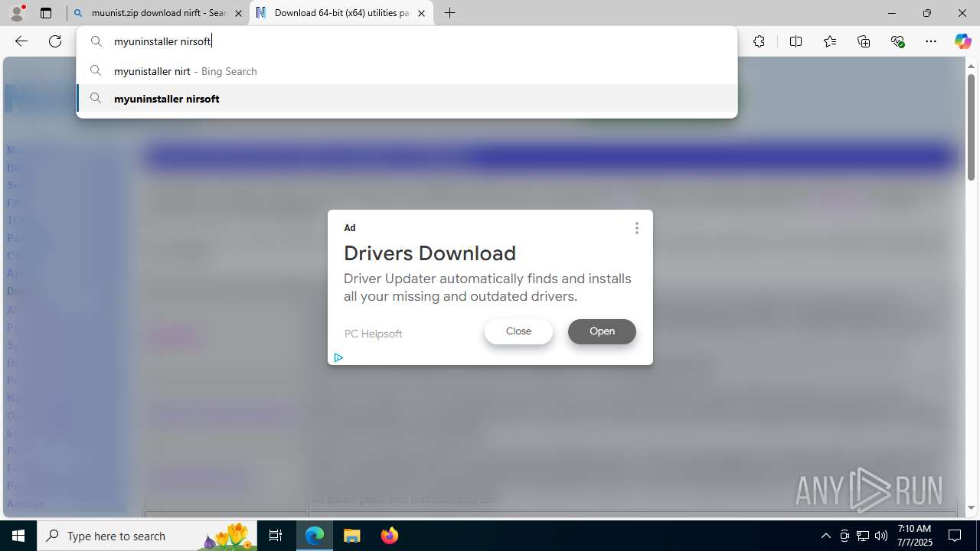Open the Favorites star icon
This screenshot has width=980, height=551.
pyautogui.click(x=829, y=41)
